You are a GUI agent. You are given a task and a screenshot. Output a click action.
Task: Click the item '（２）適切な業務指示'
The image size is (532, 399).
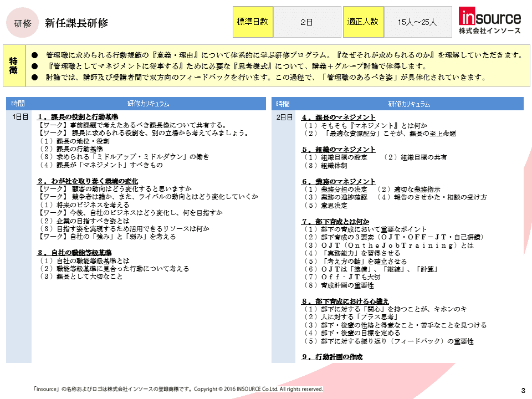408,190
